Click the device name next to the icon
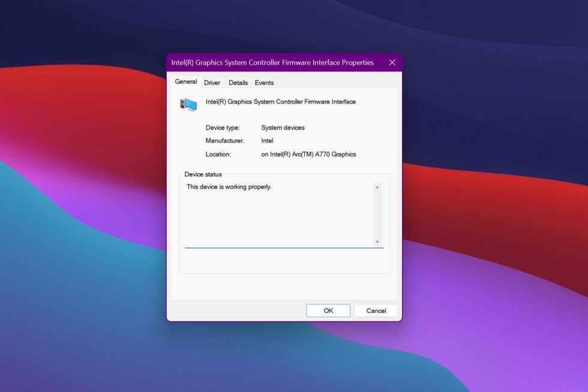 pyautogui.click(x=281, y=101)
